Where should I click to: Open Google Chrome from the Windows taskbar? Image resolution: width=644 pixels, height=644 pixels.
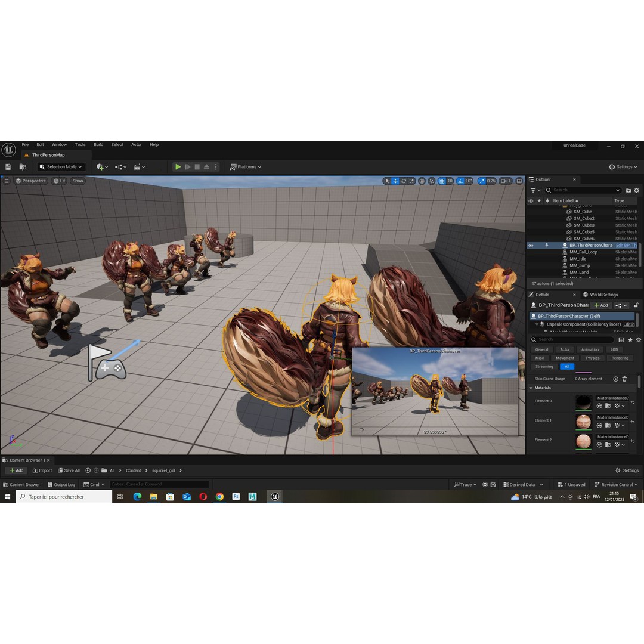point(219,497)
